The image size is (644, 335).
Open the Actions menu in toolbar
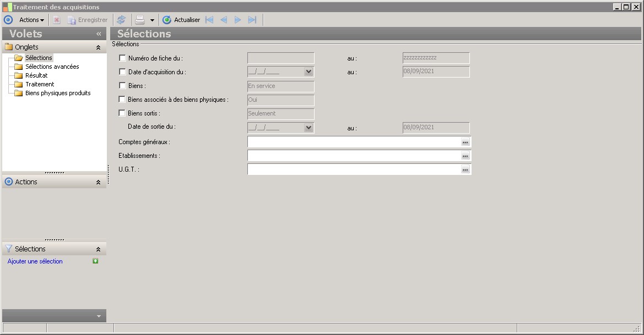point(31,20)
